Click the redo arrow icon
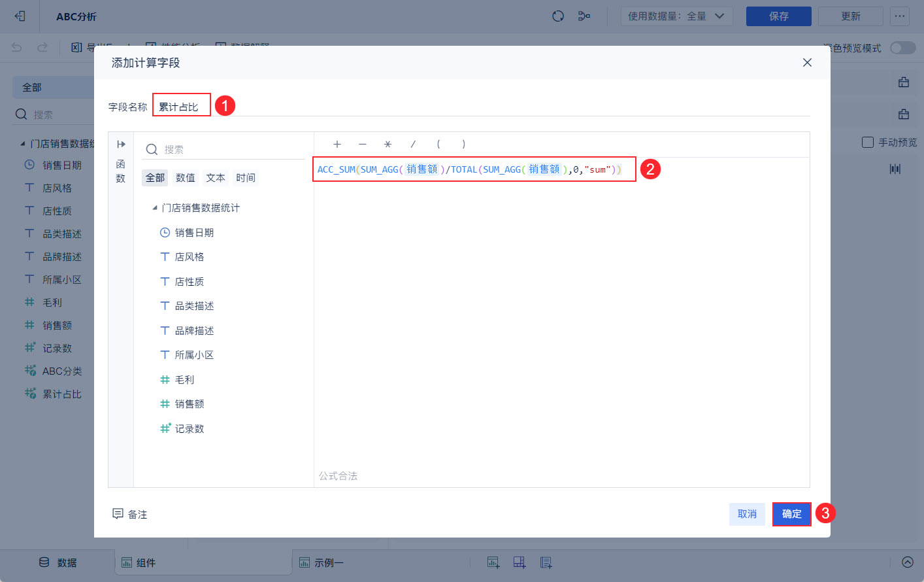 tap(42, 47)
